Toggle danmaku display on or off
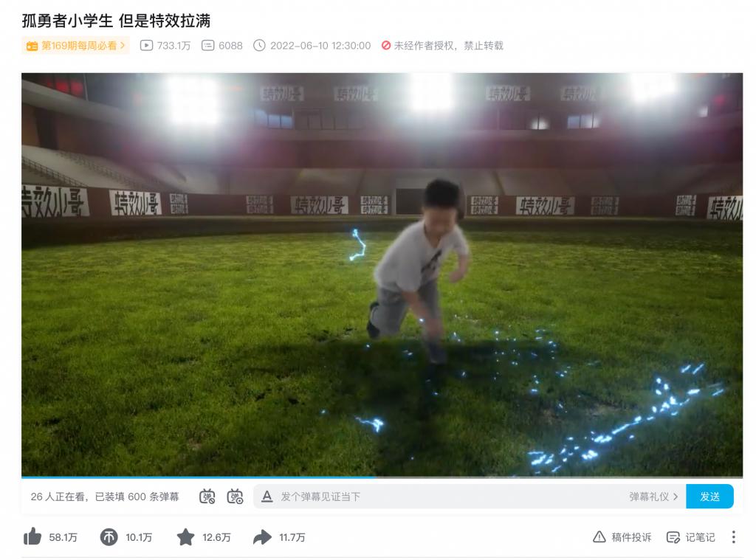 tap(207, 497)
